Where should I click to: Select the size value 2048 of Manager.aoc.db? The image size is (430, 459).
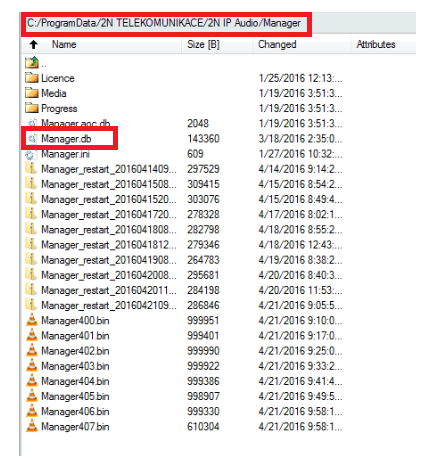tap(198, 123)
